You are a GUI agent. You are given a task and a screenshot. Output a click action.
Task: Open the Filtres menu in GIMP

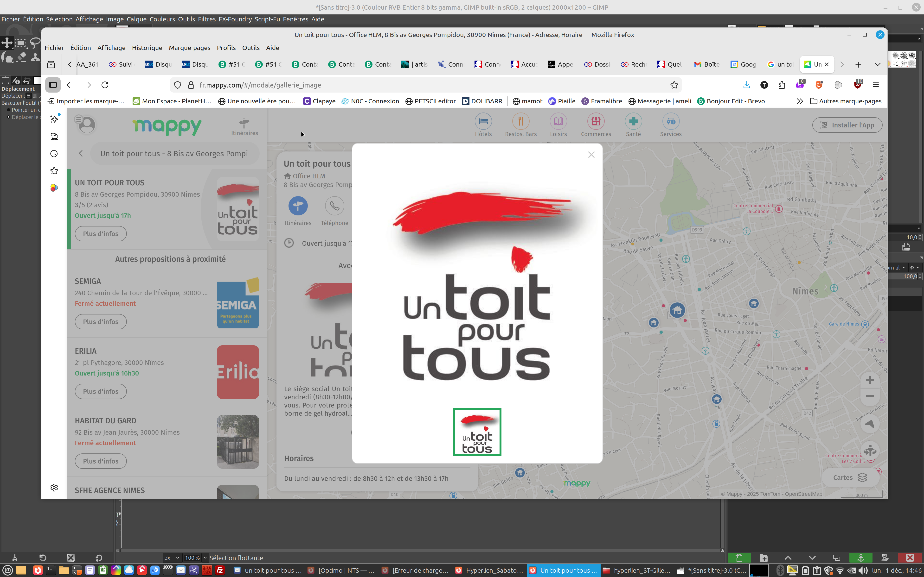(x=206, y=19)
